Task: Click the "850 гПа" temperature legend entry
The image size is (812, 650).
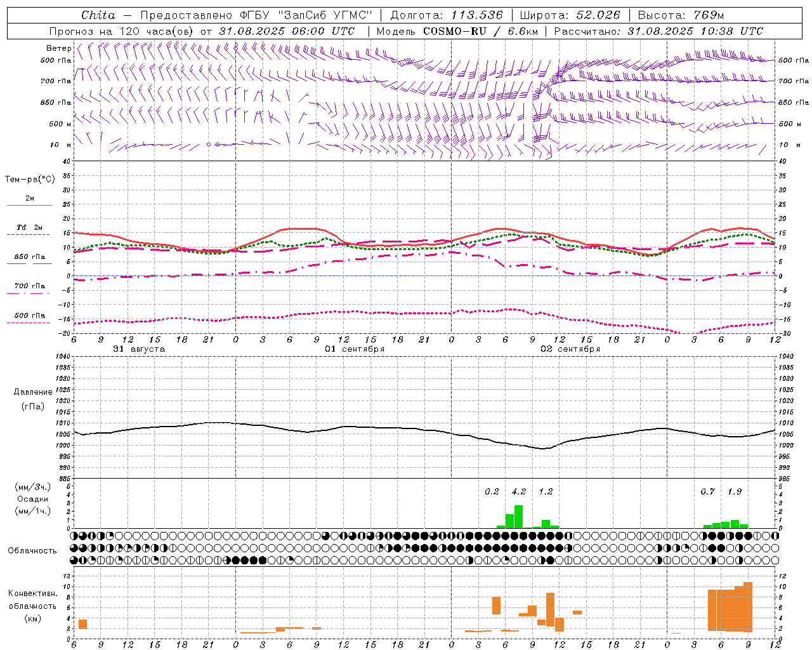Action: click(30, 257)
